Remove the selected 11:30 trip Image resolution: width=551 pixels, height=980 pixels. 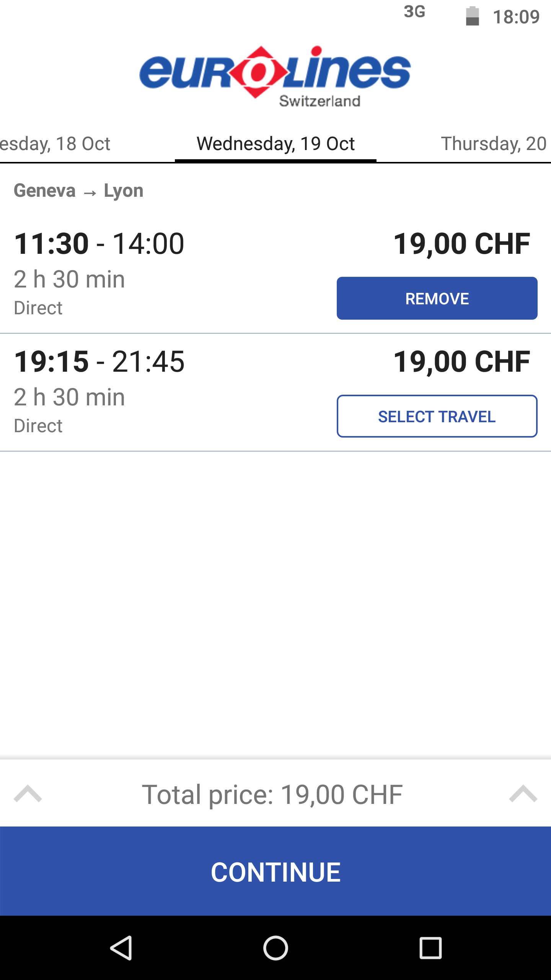point(437,299)
